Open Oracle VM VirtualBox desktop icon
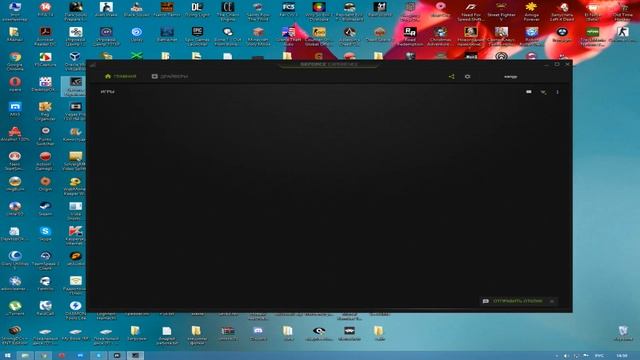The width and height of the screenshot is (640, 360). point(76,61)
